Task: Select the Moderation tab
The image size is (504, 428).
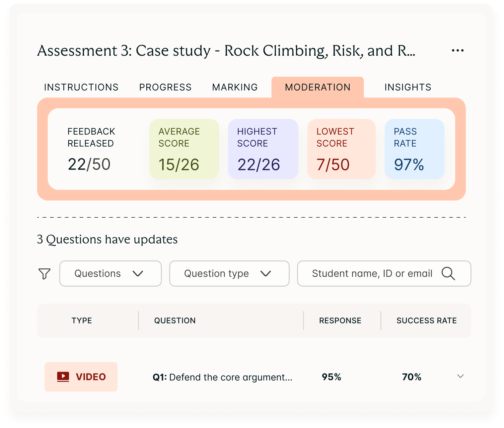Action: [x=318, y=87]
